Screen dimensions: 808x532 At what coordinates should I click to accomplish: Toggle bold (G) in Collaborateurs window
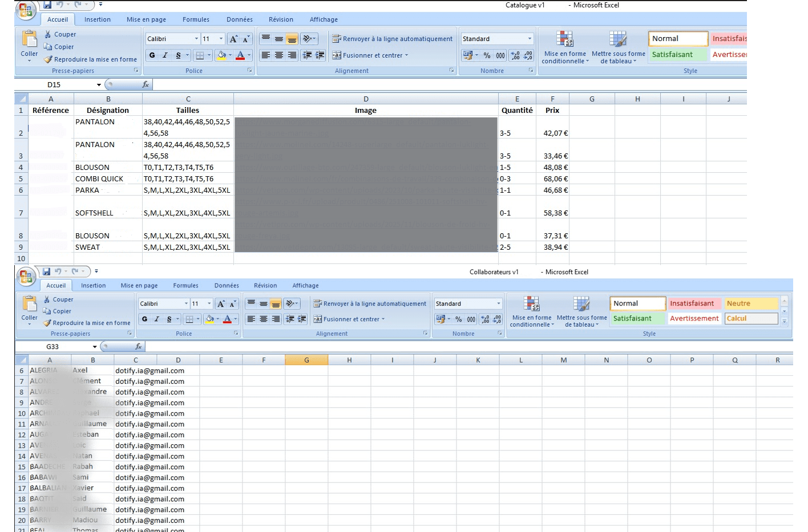[x=144, y=319]
